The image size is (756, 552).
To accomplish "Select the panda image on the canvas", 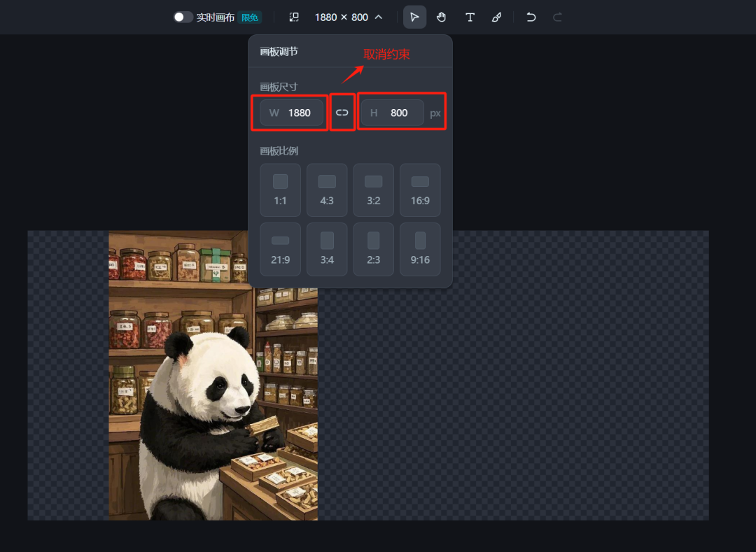I will tap(210, 406).
